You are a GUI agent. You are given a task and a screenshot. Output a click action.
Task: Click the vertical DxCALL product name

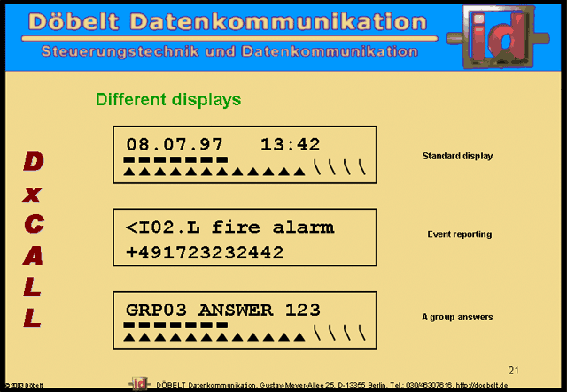pyautogui.click(x=34, y=240)
